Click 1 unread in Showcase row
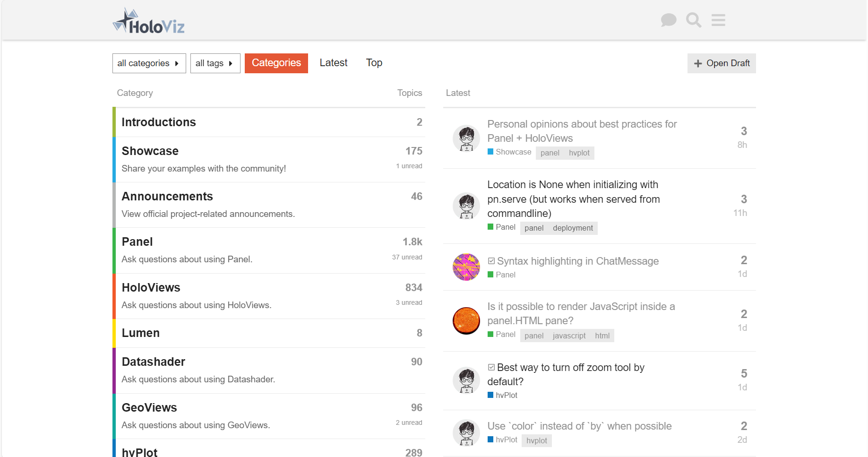The image size is (868, 457). (x=409, y=166)
